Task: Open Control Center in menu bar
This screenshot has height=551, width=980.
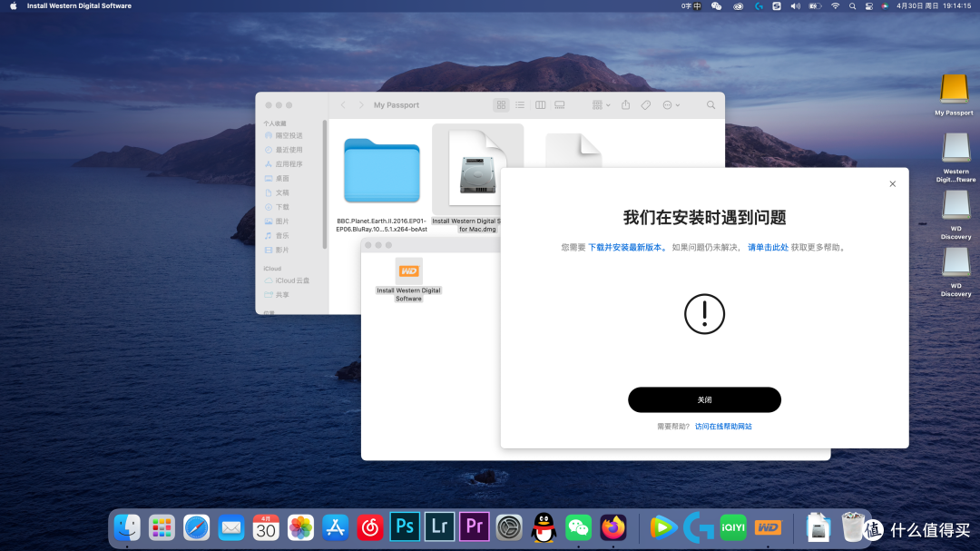Action: (868, 5)
